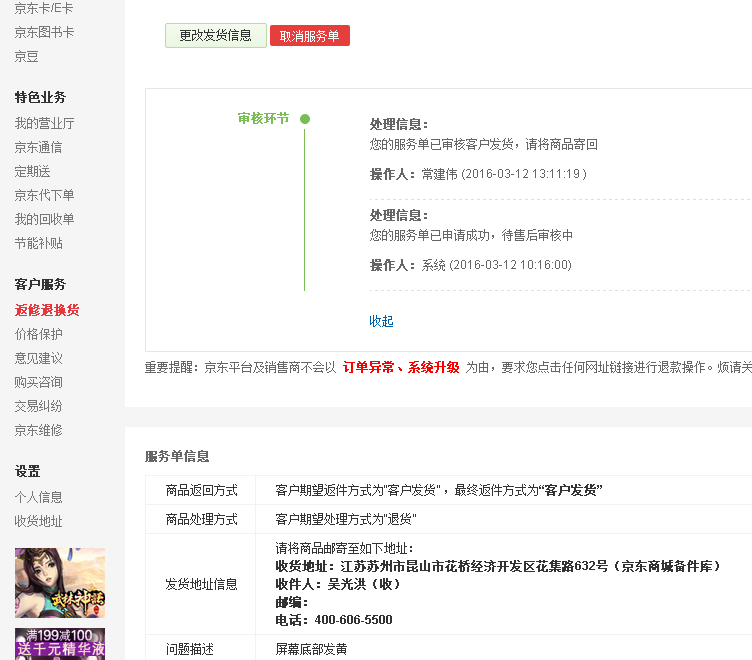
Task: Open 京东图书卡 in the sidebar
Action: coord(44,32)
